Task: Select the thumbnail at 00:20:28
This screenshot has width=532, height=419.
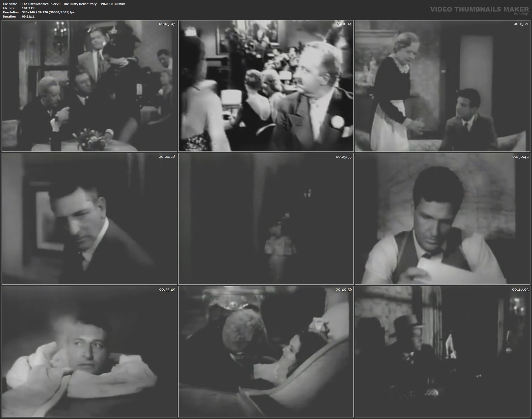Action: pyautogui.click(x=89, y=219)
